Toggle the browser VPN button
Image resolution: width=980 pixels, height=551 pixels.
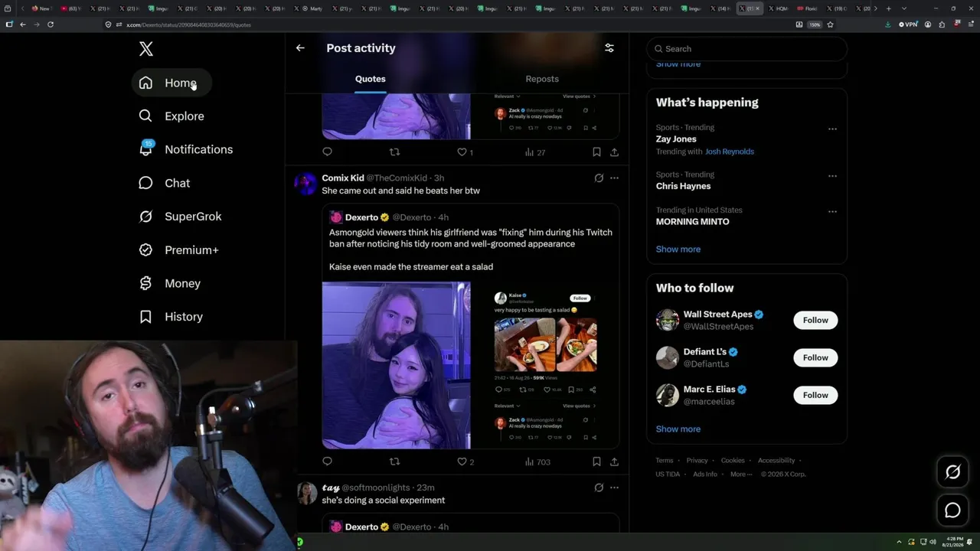pyautogui.click(x=908, y=24)
